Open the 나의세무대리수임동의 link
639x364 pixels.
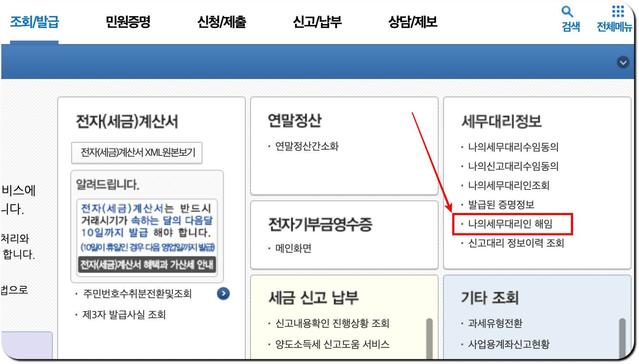click(513, 147)
